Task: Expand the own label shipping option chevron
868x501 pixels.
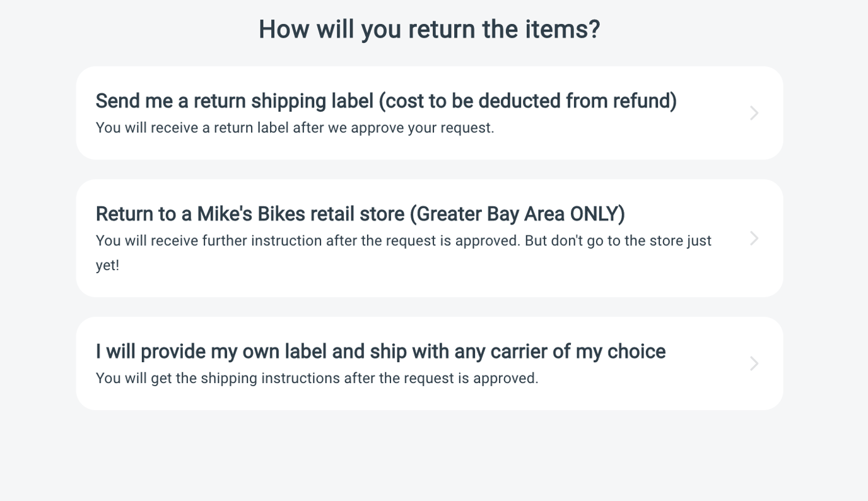Action: pos(754,363)
